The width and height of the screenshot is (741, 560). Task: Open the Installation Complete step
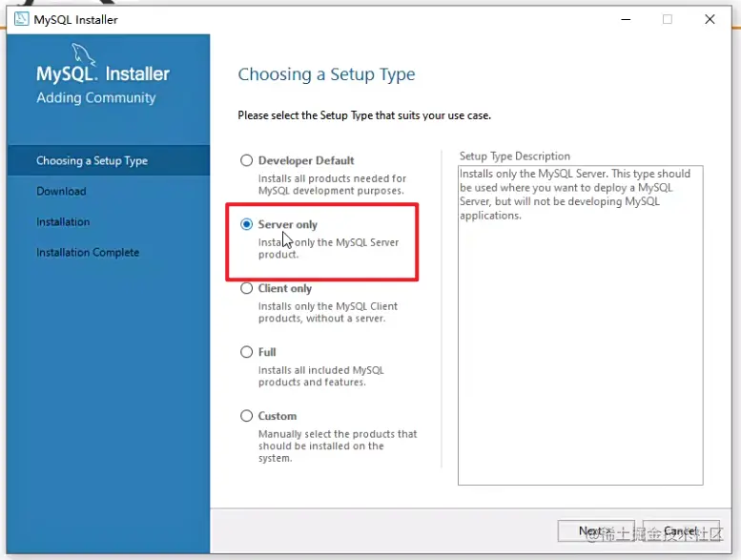click(88, 253)
